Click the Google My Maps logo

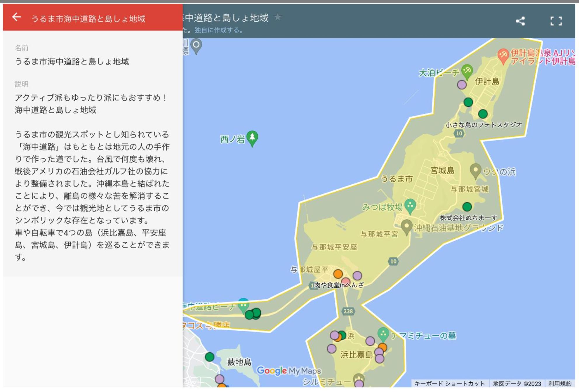click(x=288, y=371)
